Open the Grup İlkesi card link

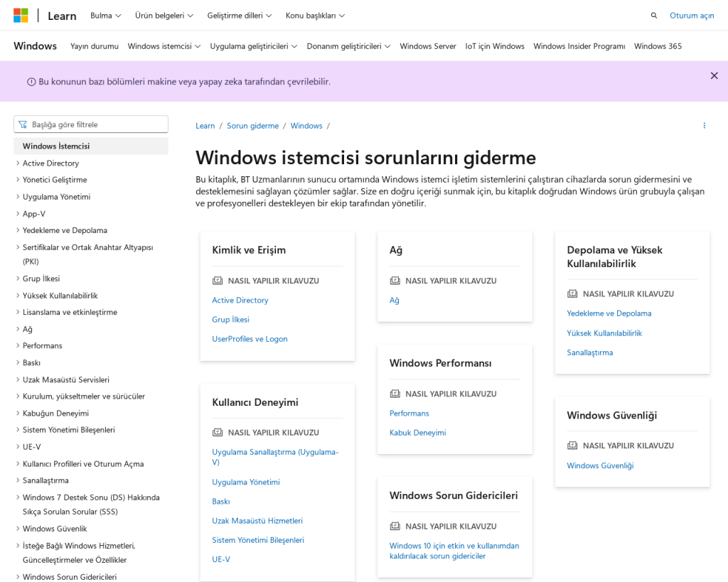(231, 319)
